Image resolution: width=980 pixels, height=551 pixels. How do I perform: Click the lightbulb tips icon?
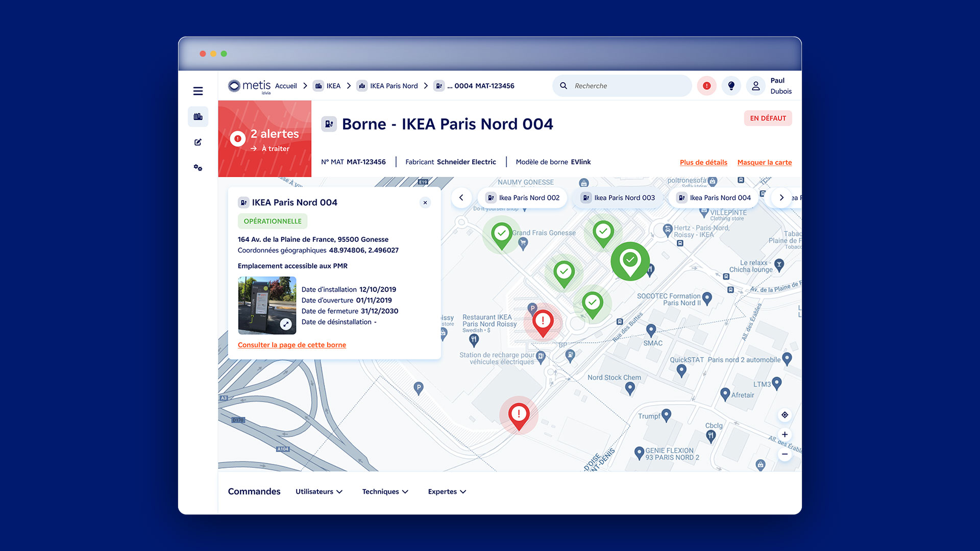click(731, 86)
